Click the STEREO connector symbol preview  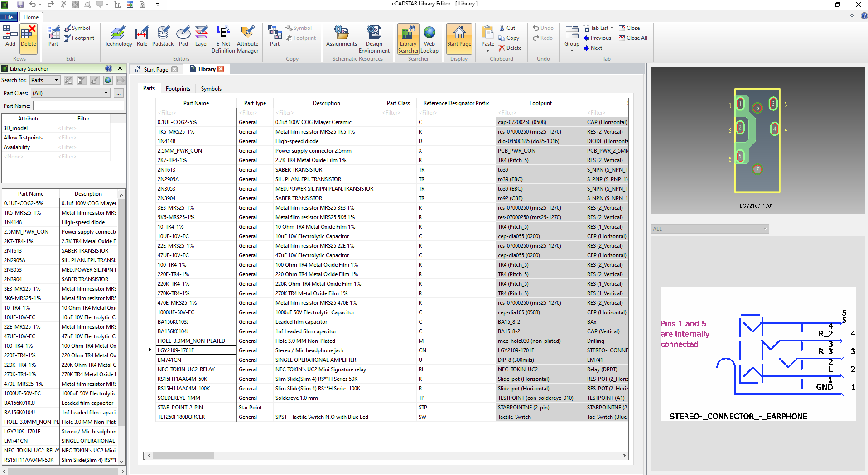pos(758,354)
